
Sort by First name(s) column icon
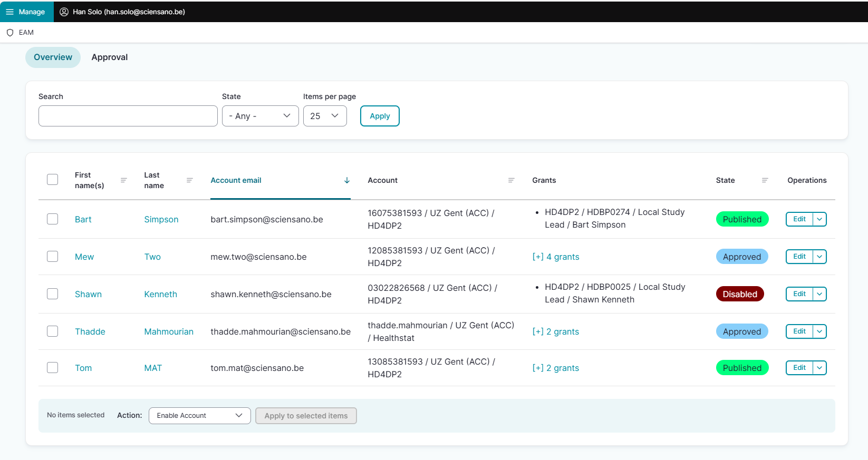tap(124, 180)
